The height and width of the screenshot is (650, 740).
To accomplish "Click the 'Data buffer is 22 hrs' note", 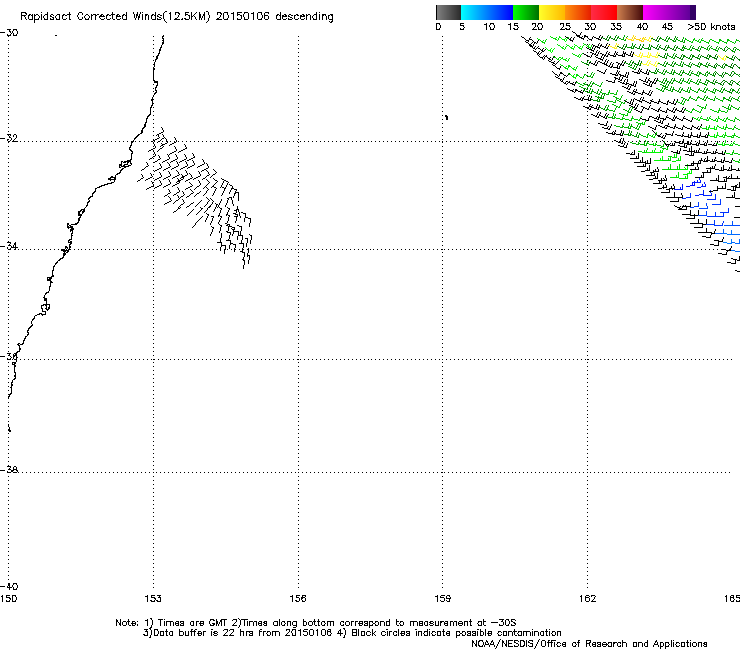I will pyautogui.click(x=352, y=633).
